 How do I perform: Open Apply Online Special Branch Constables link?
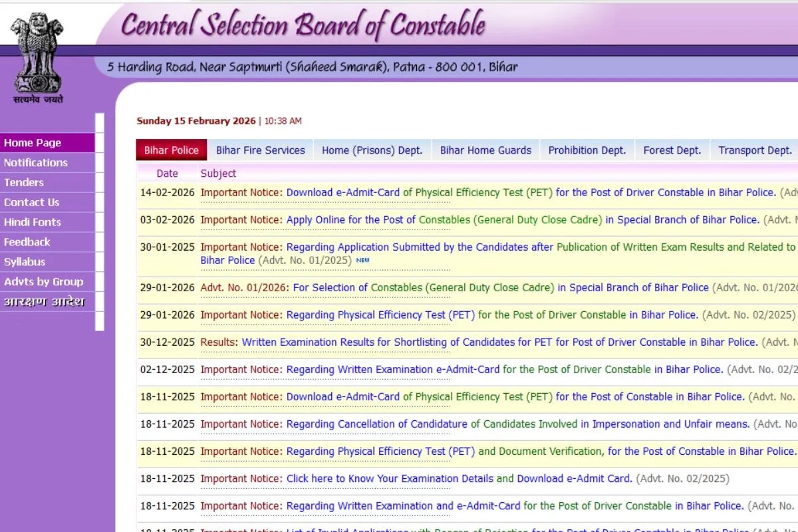coord(522,220)
